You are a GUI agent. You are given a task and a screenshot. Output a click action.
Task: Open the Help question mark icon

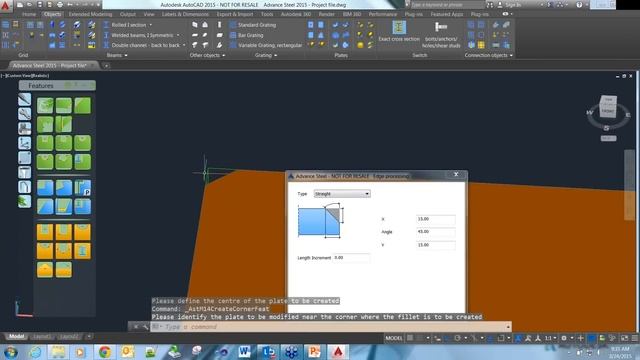pos(579,5)
